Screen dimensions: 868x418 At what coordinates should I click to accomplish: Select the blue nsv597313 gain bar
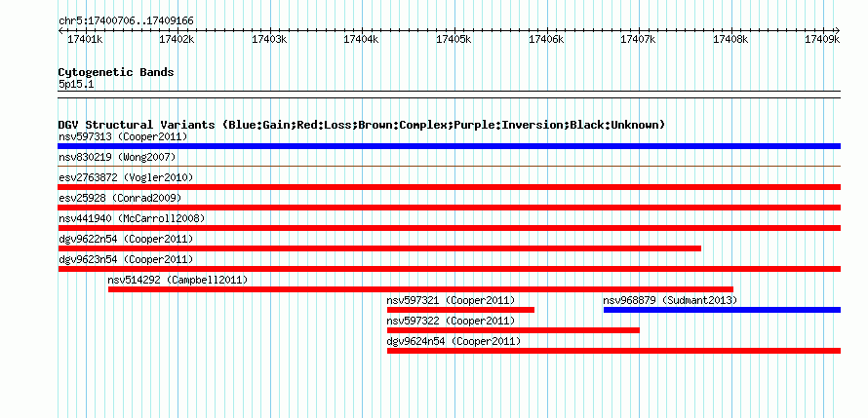(449, 146)
